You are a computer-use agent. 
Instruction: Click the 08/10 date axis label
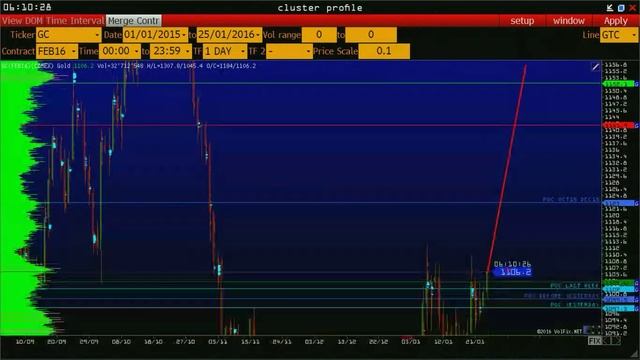[x=121, y=341]
